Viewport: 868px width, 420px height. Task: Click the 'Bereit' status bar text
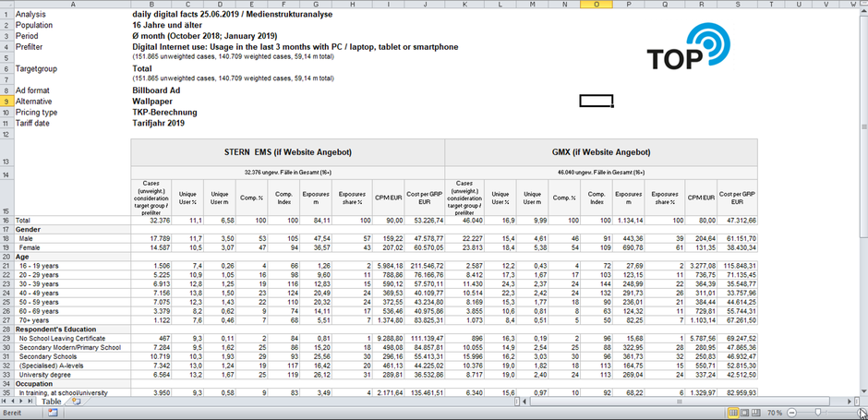click(12, 413)
